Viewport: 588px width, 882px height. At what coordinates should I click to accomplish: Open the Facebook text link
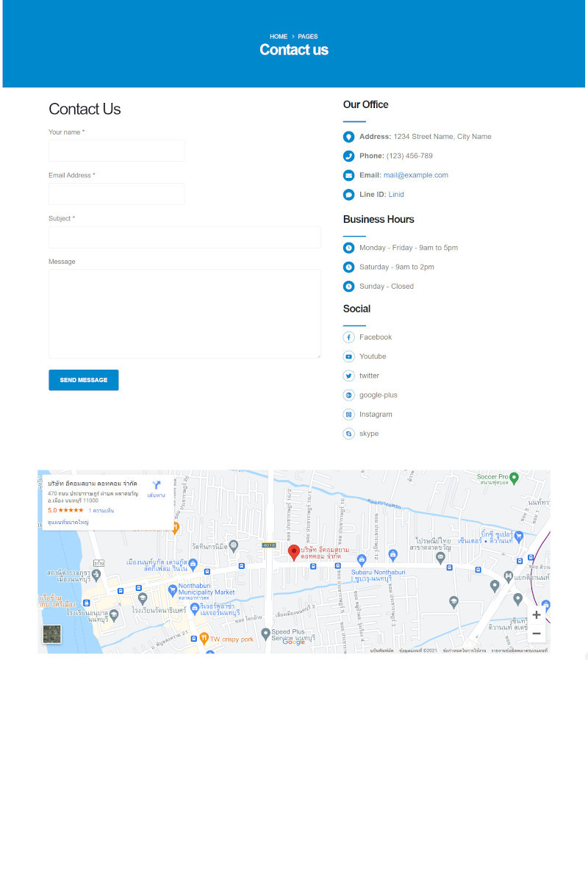[x=376, y=337]
